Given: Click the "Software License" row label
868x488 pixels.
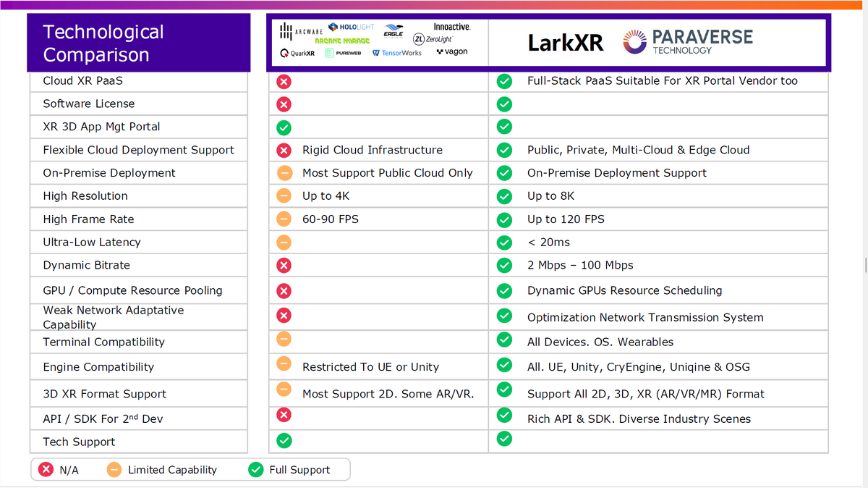Looking at the screenshot, I should (89, 104).
